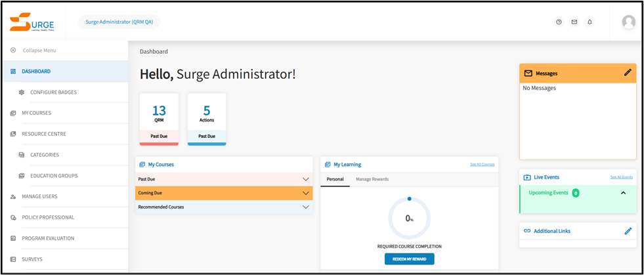Open the notifications bell icon
The width and height of the screenshot is (644, 275).
[590, 22]
